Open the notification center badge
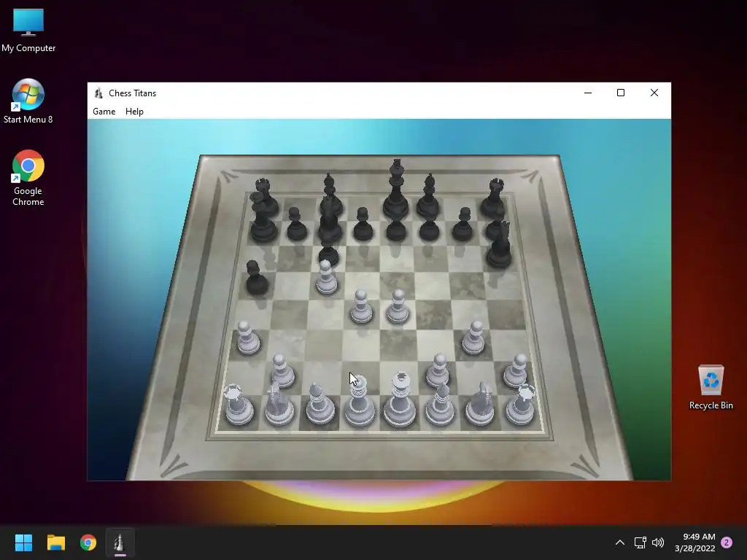This screenshot has height=560, width=747. click(x=727, y=542)
